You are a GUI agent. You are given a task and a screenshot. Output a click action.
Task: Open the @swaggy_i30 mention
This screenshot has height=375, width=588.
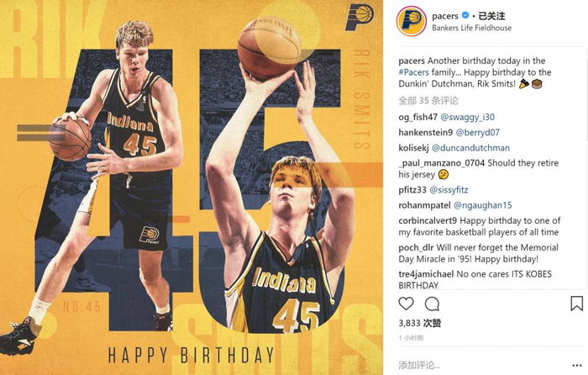click(467, 117)
